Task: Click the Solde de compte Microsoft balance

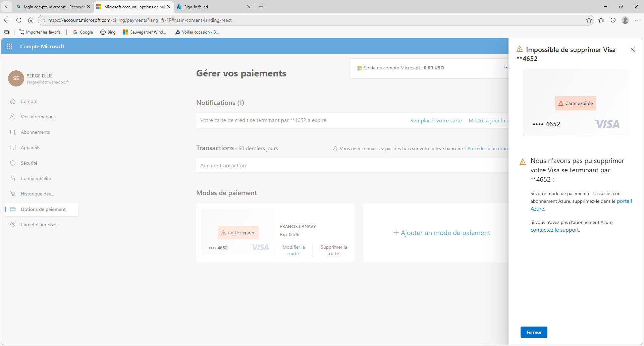Action: tap(404, 68)
